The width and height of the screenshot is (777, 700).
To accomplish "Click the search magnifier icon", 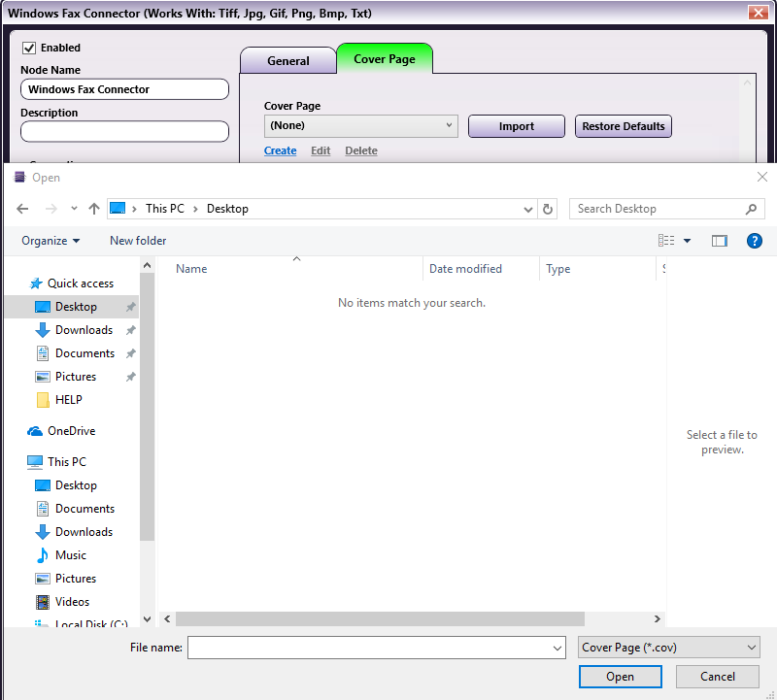I will pyautogui.click(x=751, y=209).
